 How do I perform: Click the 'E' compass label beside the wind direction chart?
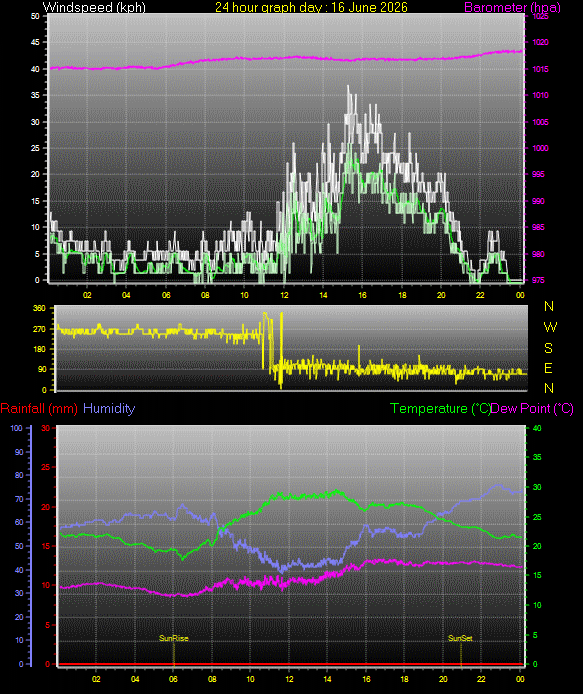tap(548, 368)
